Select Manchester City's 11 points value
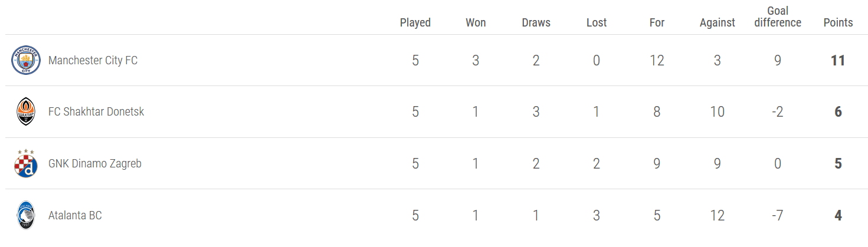Viewport: 868px width, 247px height. (838, 61)
